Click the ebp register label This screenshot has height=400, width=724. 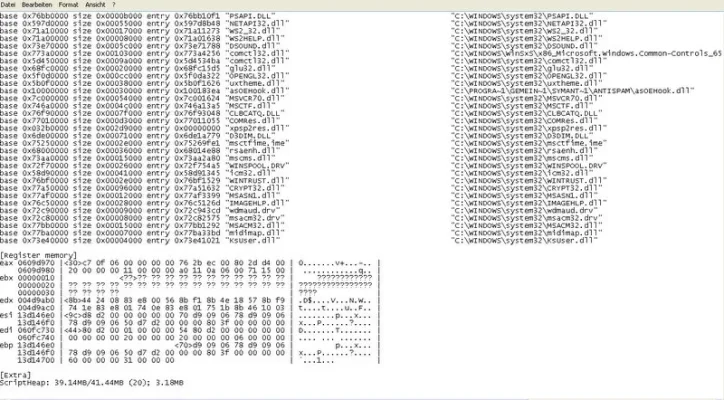[x=6, y=345]
